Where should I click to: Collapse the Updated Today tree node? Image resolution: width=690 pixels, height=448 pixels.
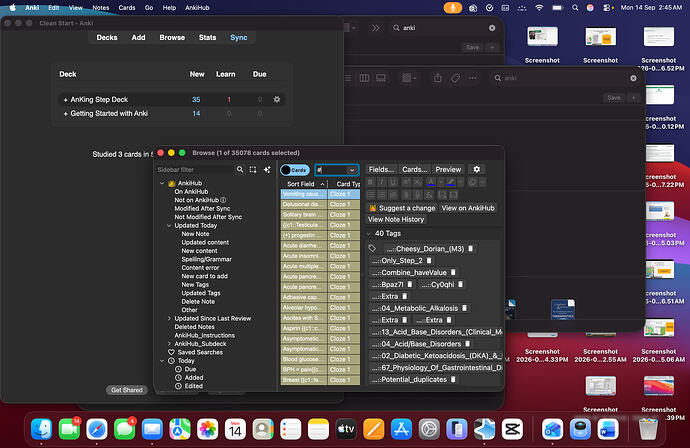[169, 225]
